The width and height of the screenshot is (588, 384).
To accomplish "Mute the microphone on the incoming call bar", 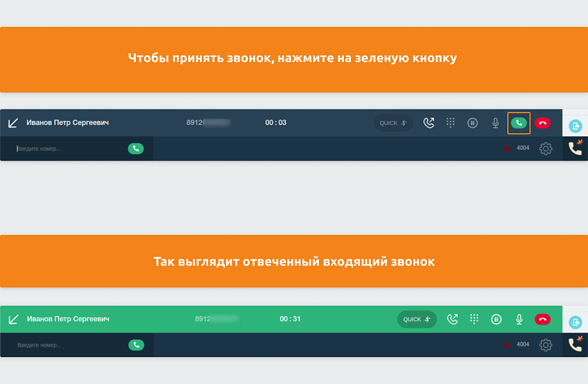I will [494, 123].
